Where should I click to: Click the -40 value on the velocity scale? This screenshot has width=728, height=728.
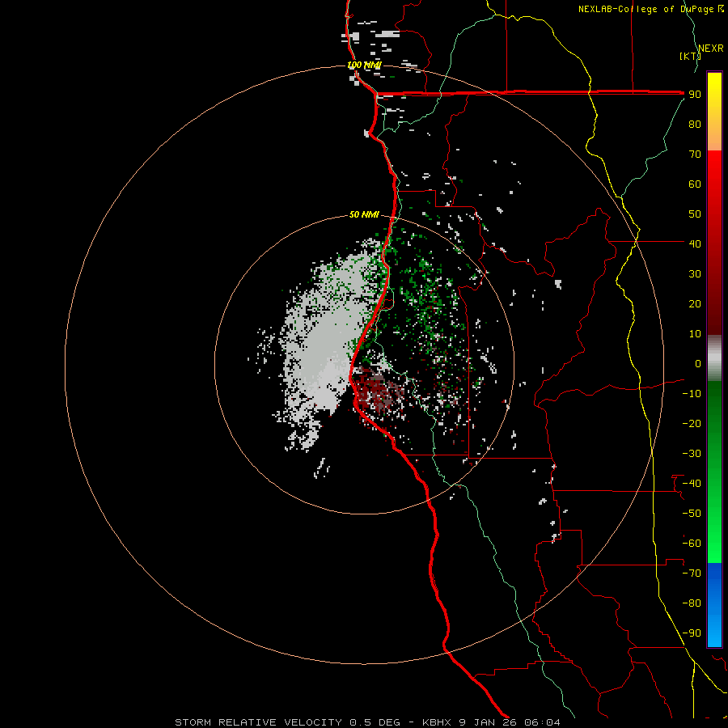point(692,484)
